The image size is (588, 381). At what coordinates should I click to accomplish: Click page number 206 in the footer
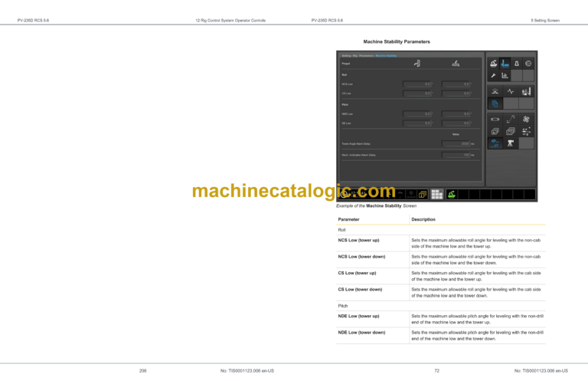click(x=143, y=370)
